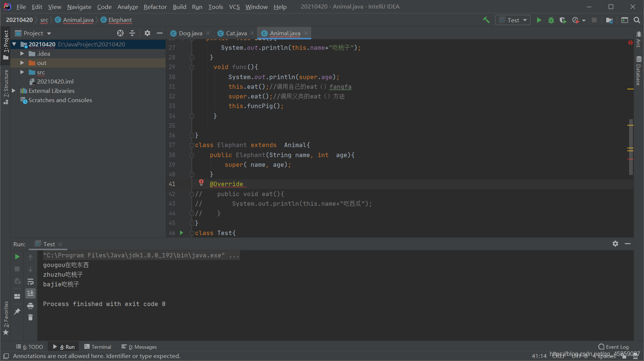
Task: Click the editor vertical scrollbar thumb
Action: coord(631,147)
